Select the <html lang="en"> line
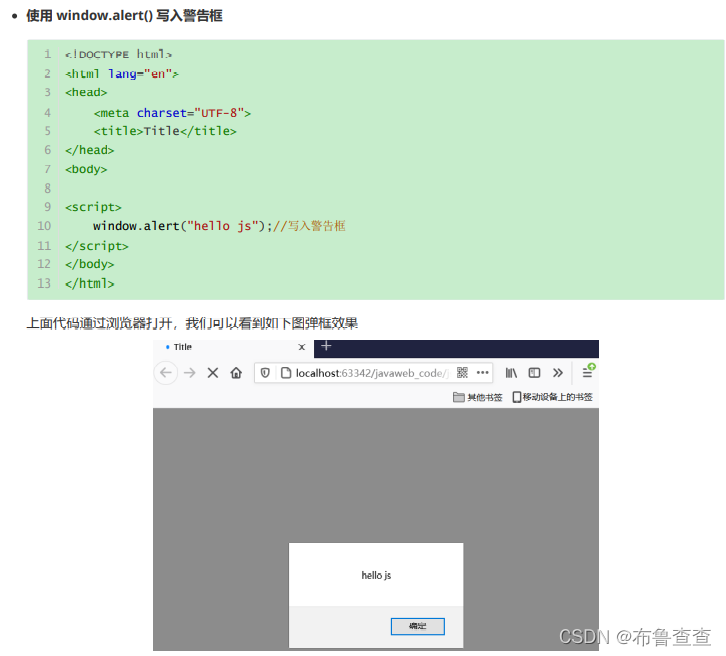This screenshot has width=726, height=656. tap(122, 74)
